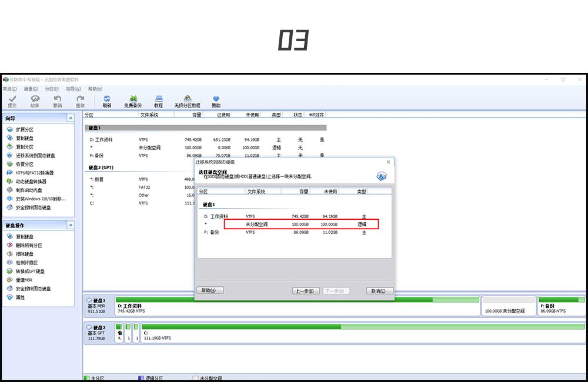The height and width of the screenshot is (382, 588).
Task: Select the D: 工作资料 row in the dialog
Action: [x=295, y=216]
